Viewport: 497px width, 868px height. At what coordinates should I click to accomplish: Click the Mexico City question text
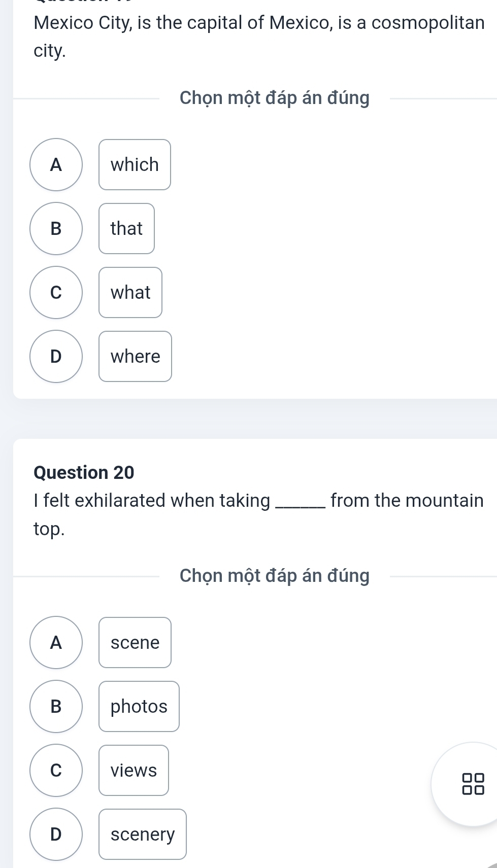coord(259,37)
